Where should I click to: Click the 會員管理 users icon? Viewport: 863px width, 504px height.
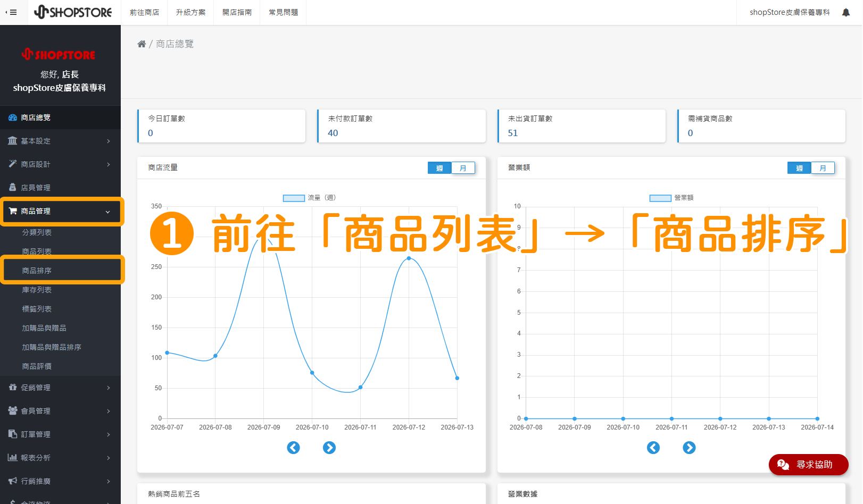pos(13,411)
